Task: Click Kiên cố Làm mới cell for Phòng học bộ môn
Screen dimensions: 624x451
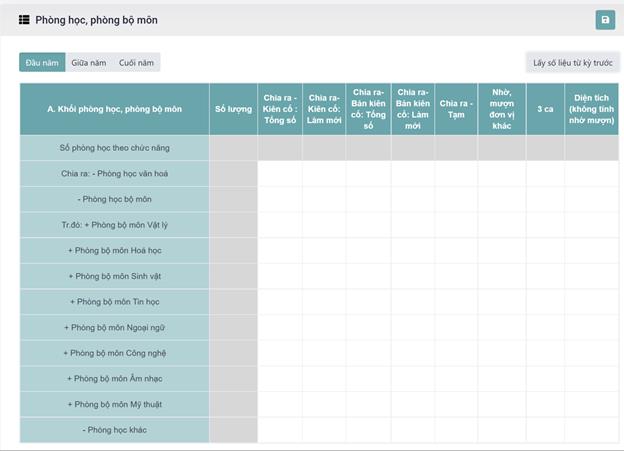Action: pyautogui.click(x=324, y=199)
